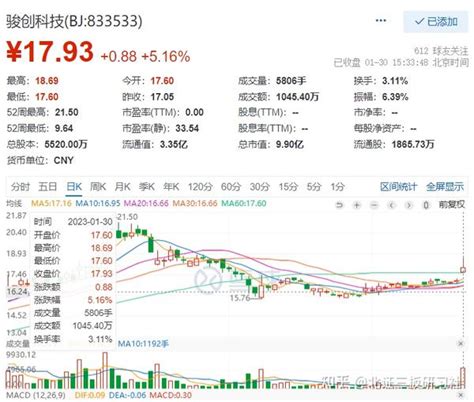Switch to the 5分 interval tab

click(x=314, y=186)
